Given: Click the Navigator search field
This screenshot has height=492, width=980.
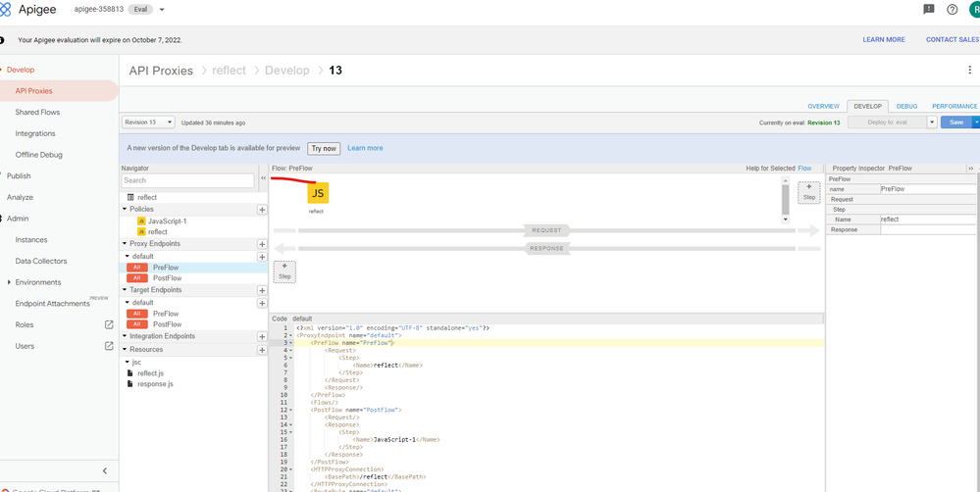Looking at the screenshot, I should (188, 180).
